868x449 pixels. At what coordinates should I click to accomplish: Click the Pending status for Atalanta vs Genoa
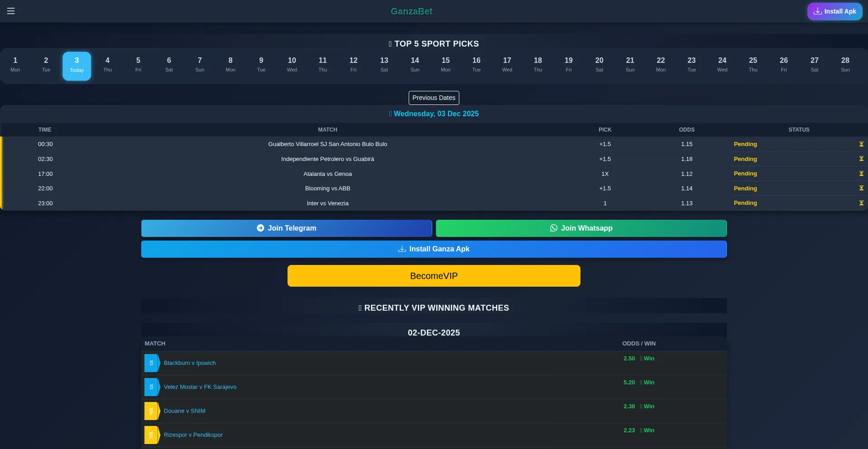745,174
